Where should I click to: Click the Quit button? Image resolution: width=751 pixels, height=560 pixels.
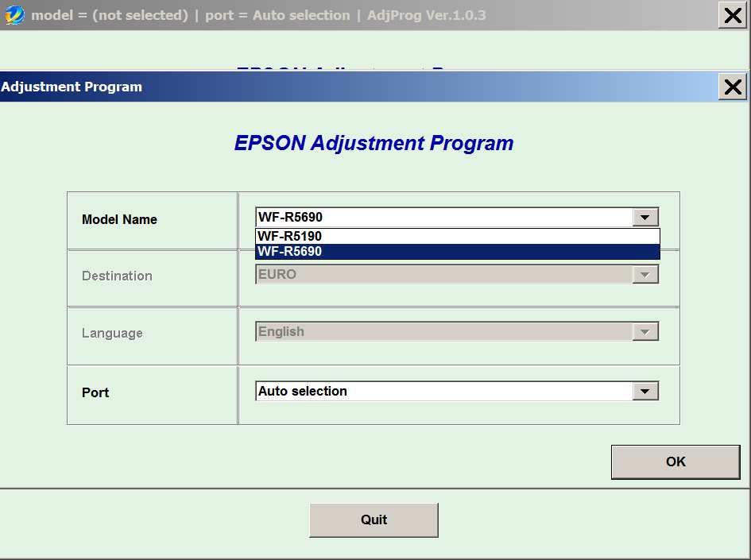tap(374, 519)
